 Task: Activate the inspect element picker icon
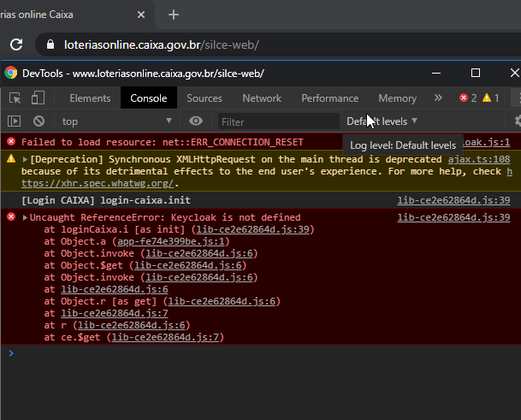pos(15,98)
